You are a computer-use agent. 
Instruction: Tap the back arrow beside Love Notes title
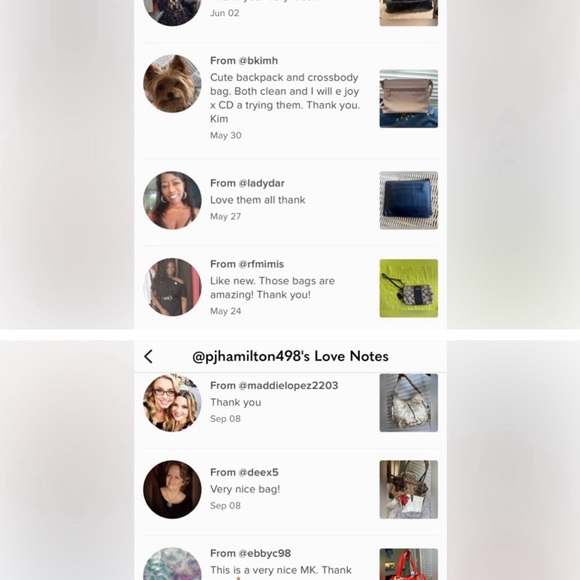148,357
